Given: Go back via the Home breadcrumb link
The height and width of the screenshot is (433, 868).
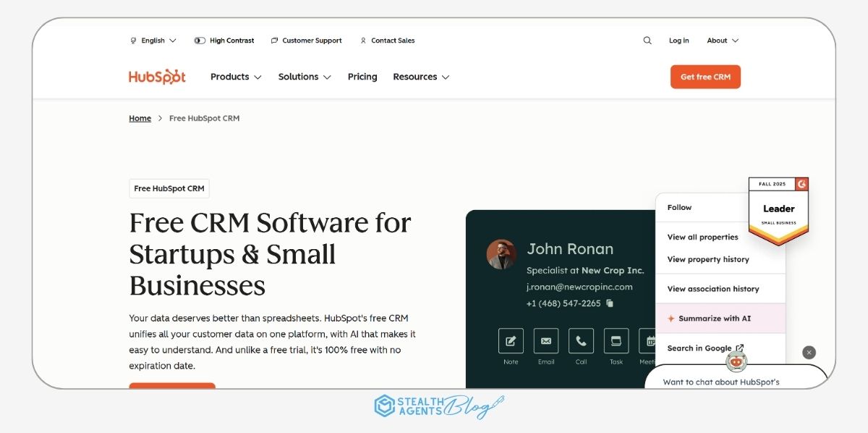Looking at the screenshot, I should click(x=140, y=117).
